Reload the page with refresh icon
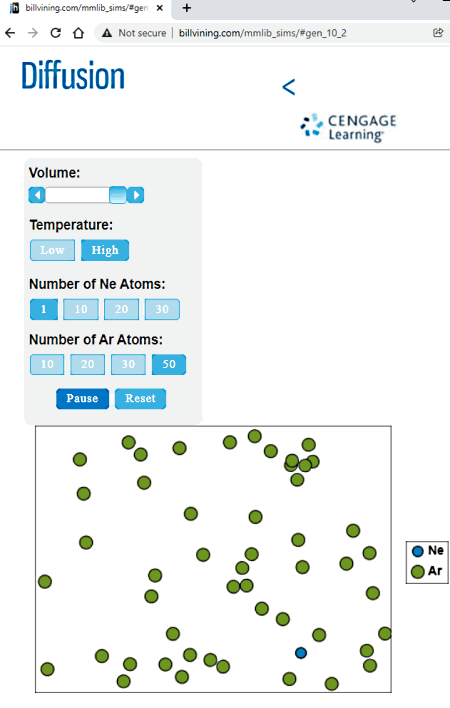This screenshot has height=708, width=450. point(56,33)
